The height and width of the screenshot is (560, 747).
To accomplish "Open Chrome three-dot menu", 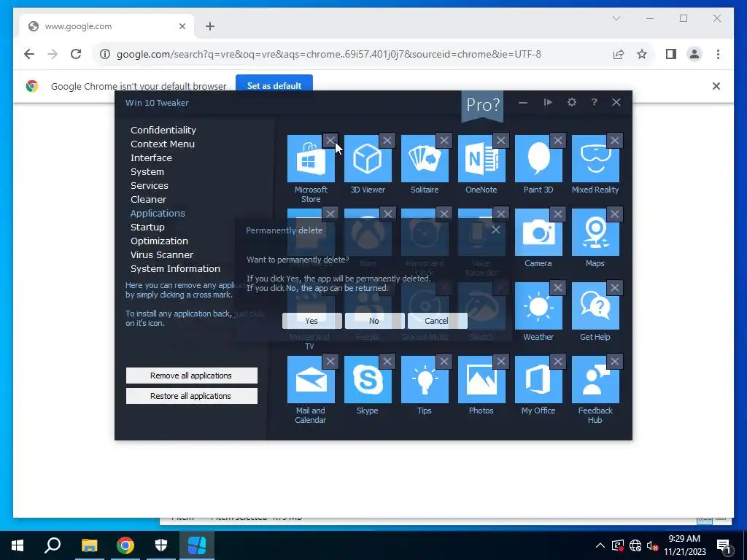I will [x=718, y=54].
